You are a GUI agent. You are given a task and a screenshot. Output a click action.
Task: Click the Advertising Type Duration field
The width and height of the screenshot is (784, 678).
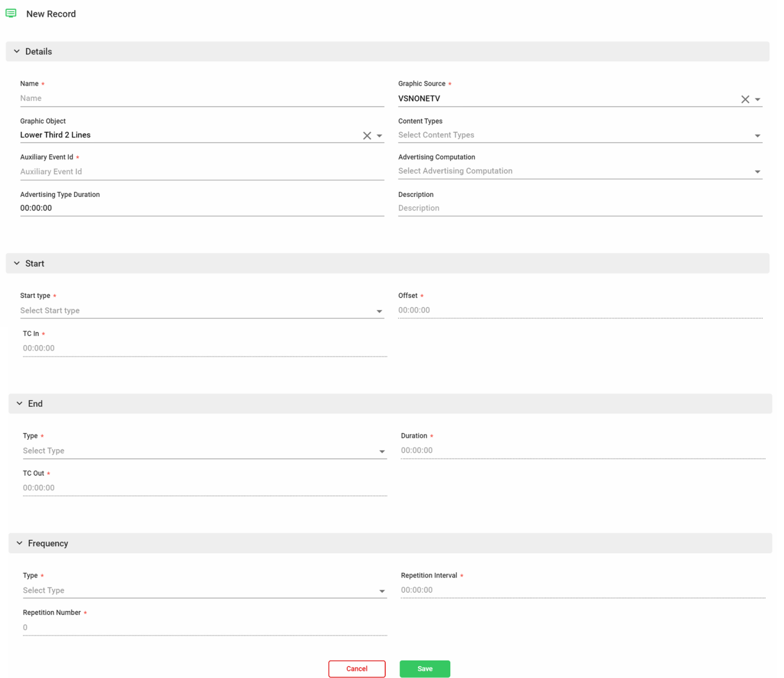coord(202,208)
